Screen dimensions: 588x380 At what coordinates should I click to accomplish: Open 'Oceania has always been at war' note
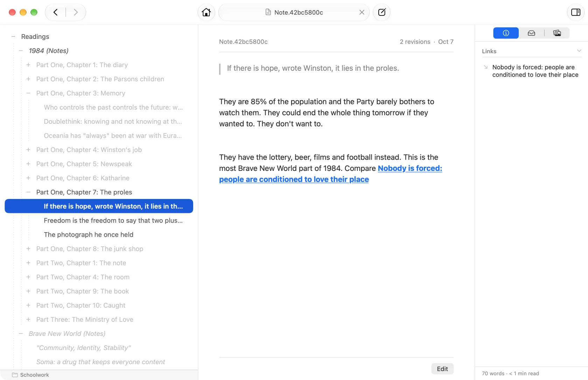pyautogui.click(x=113, y=136)
